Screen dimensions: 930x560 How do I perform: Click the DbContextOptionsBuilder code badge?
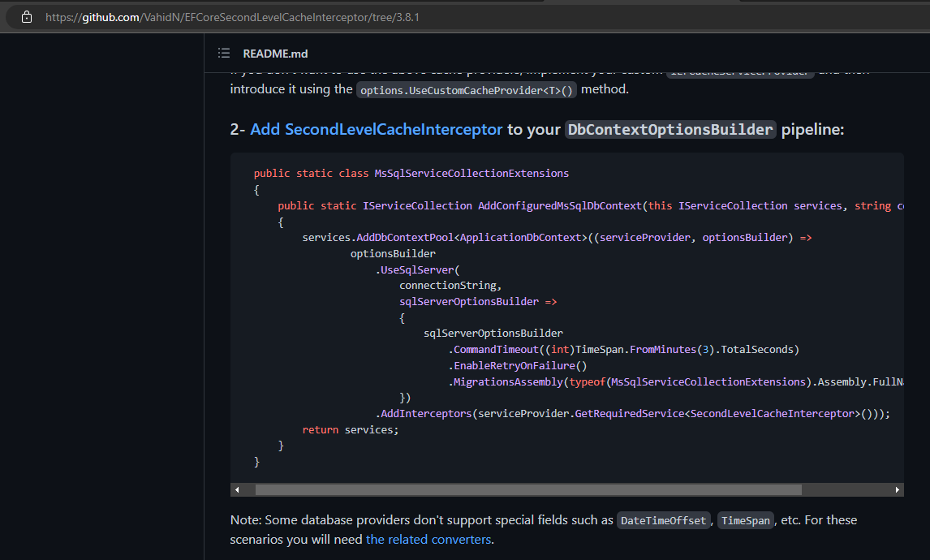(670, 129)
